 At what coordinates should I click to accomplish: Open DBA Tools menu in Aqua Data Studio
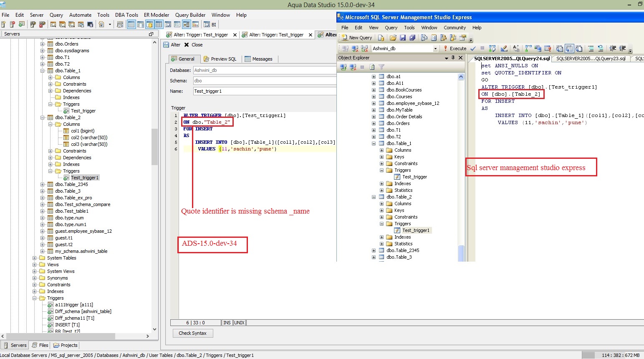click(126, 15)
